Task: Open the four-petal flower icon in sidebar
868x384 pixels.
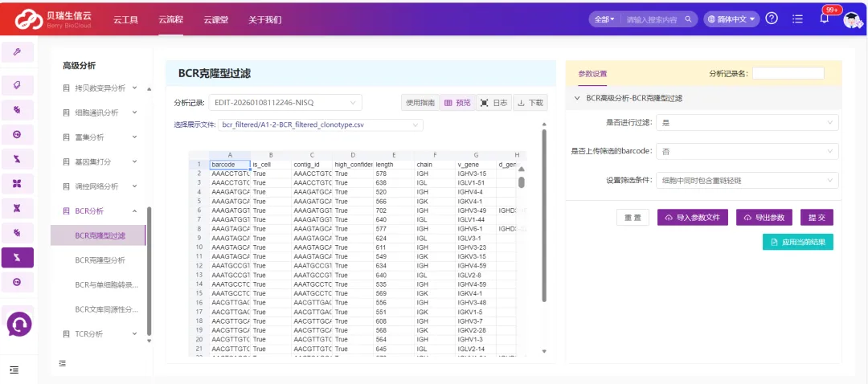Action: pyautogui.click(x=17, y=183)
